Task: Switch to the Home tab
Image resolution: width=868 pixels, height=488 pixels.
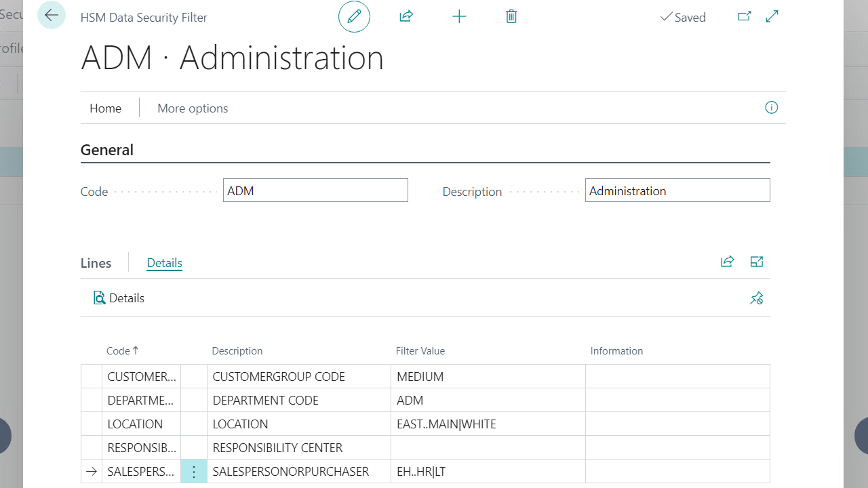Action: (105, 108)
